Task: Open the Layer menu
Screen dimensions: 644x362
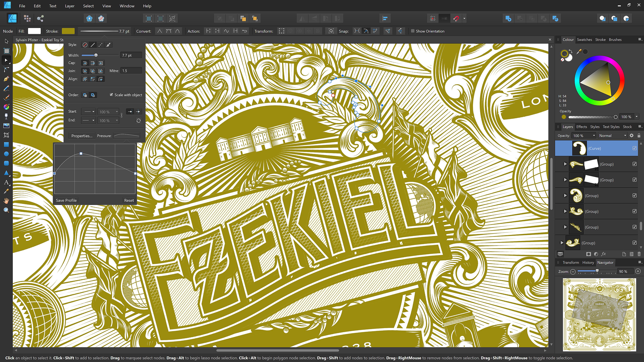Action: coord(69,6)
